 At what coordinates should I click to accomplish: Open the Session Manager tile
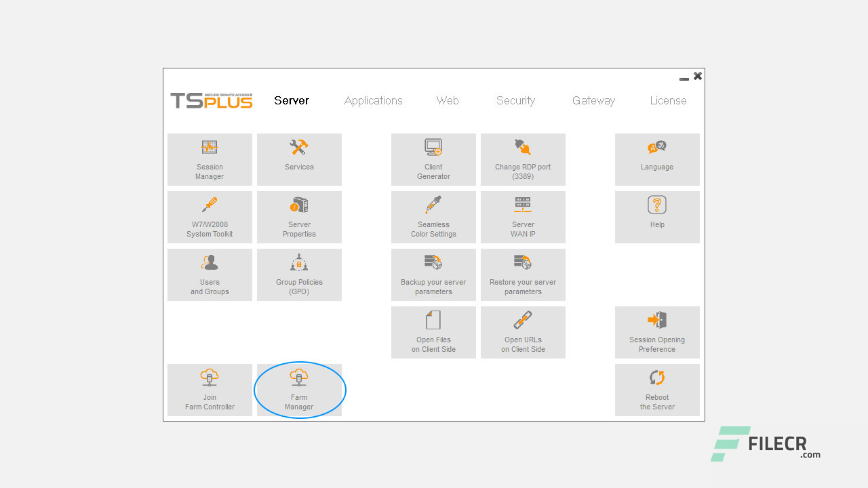(210, 159)
